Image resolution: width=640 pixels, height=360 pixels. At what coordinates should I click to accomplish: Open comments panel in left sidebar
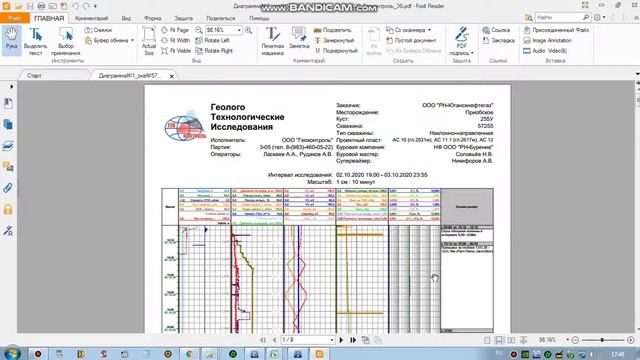tap(8, 167)
